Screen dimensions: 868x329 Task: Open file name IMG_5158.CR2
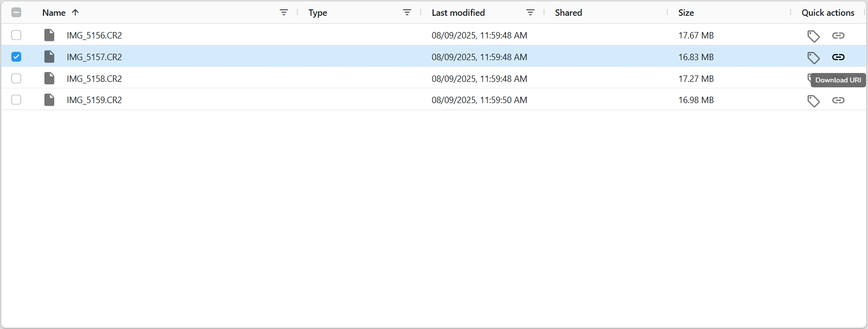tap(94, 79)
